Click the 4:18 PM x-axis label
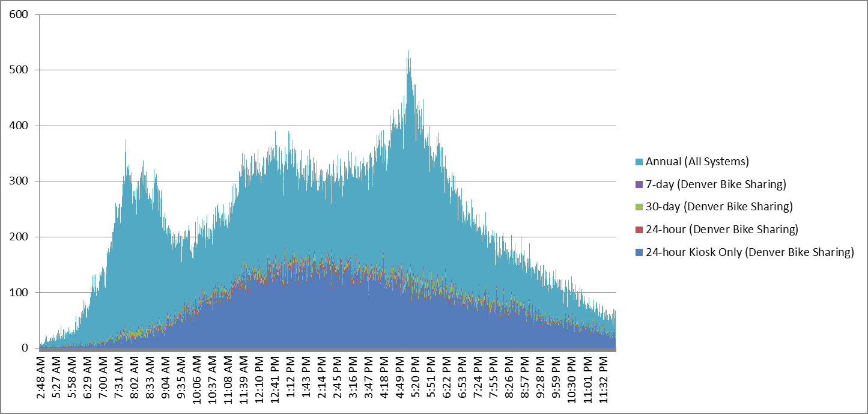Screen dimensions: 868x414 point(384,377)
